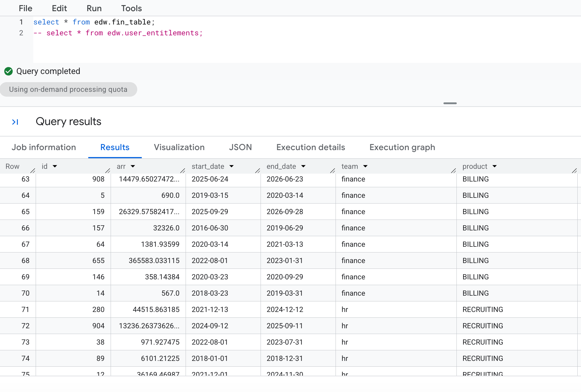Select id cell 904 in row 72
Screen dimensions: 581x392
point(99,326)
